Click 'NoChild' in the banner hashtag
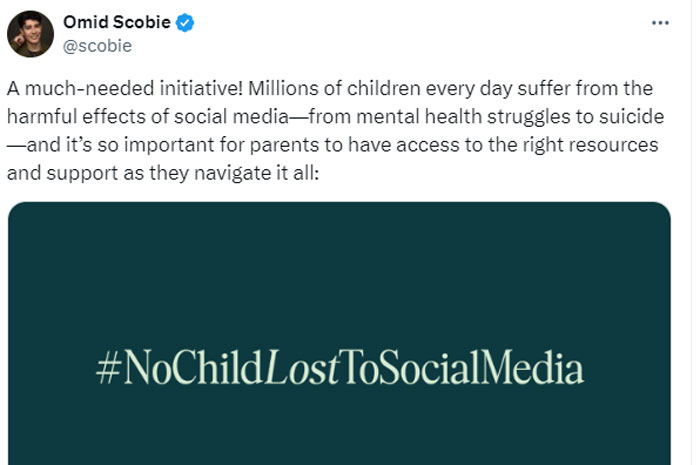The width and height of the screenshot is (700, 465). pos(192,367)
